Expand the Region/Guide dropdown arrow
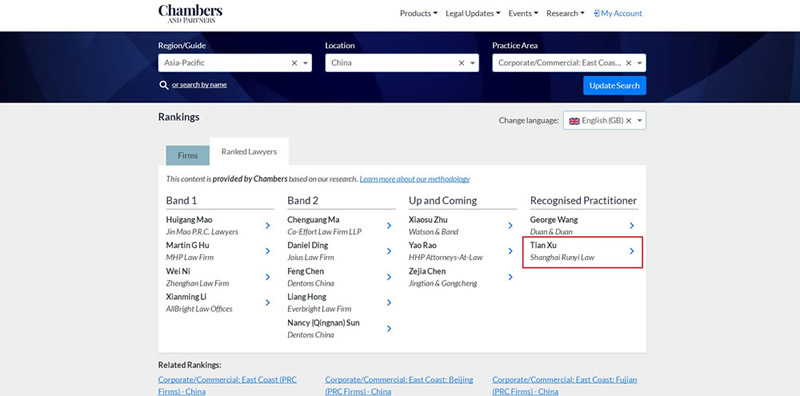This screenshot has height=396, width=800. pyautogui.click(x=306, y=63)
